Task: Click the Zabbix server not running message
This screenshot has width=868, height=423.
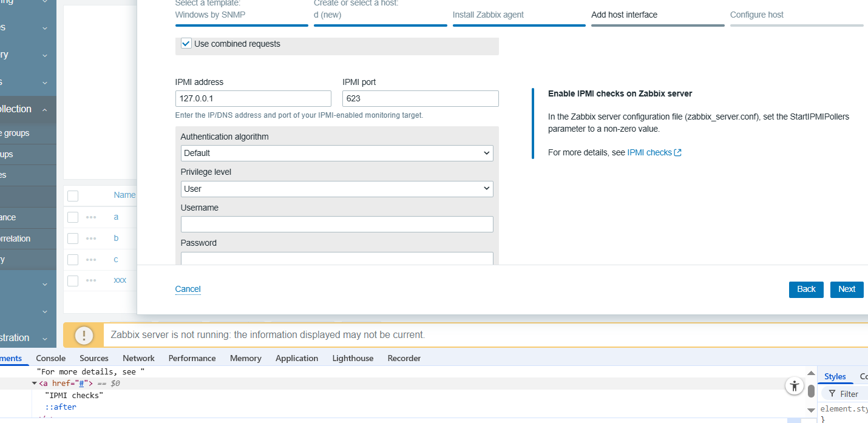Action: point(268,335)
